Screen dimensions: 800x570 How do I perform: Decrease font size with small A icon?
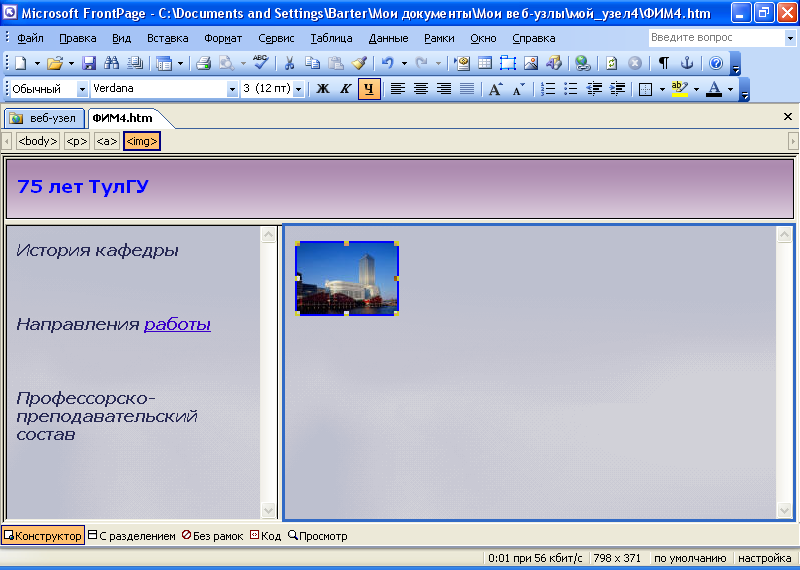[x=519, y=89]
